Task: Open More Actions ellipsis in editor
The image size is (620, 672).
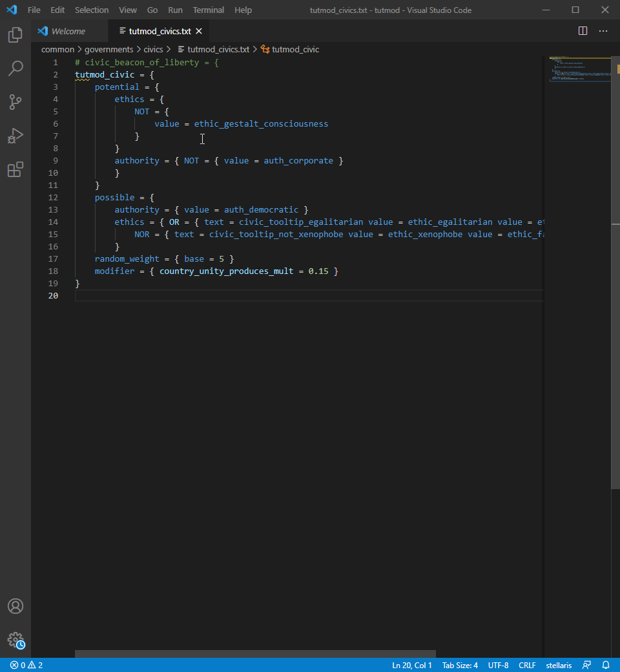Action: pyautogui.click(x=603, y=31)
